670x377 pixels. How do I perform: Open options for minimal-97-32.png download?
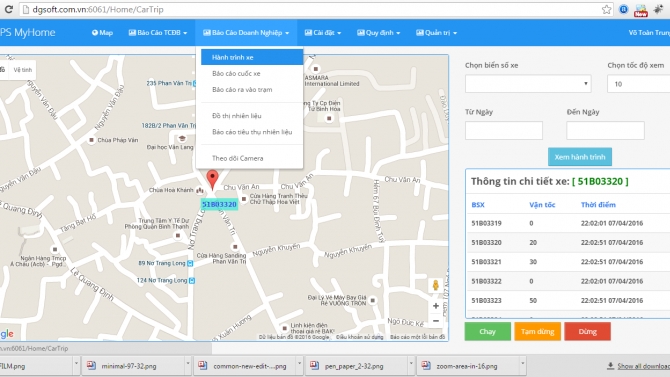click(x=188, y=364)
